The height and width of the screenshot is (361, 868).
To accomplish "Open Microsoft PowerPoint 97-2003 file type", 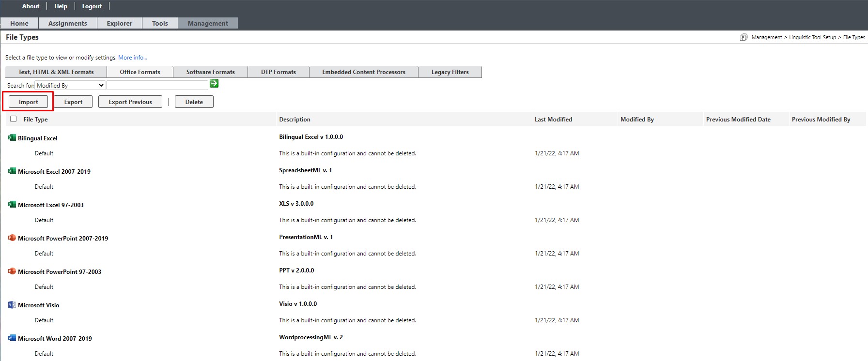I will coord(60,272).
